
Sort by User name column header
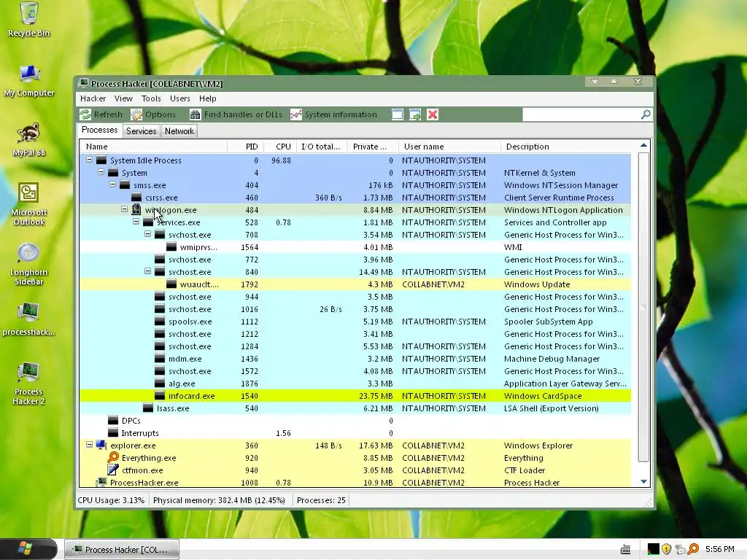point(449,147)
